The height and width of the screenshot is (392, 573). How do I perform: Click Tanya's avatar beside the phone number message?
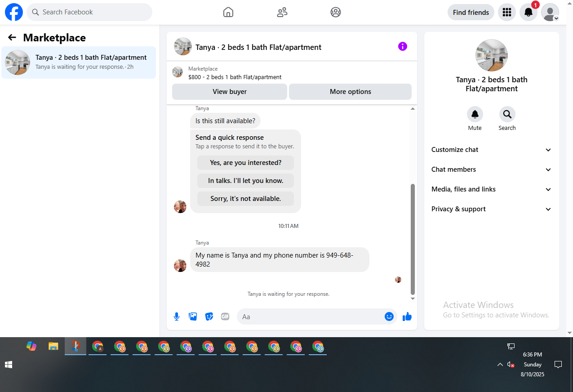pos(180,266)
